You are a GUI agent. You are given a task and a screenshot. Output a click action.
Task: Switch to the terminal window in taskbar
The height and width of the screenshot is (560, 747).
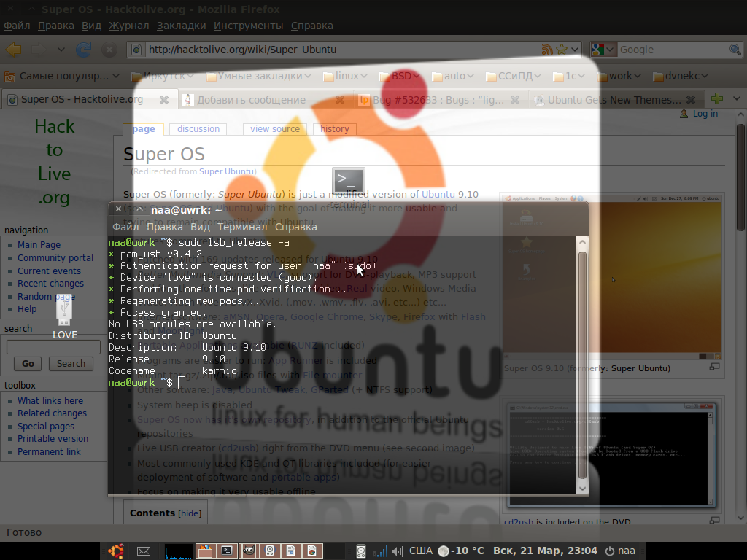[x=227, y=551]
